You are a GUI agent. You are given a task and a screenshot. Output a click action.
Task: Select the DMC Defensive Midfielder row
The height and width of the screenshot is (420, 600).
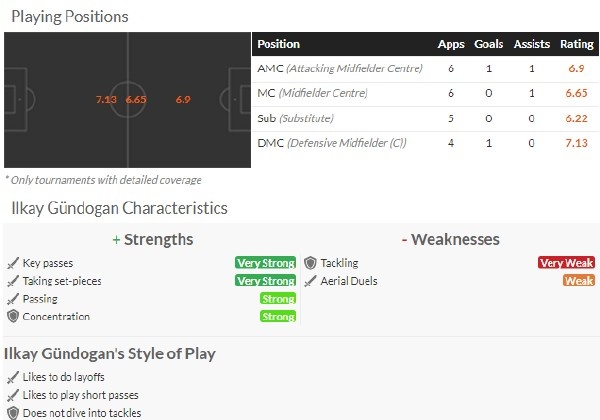pyautogui.click(x=340, y=144)
